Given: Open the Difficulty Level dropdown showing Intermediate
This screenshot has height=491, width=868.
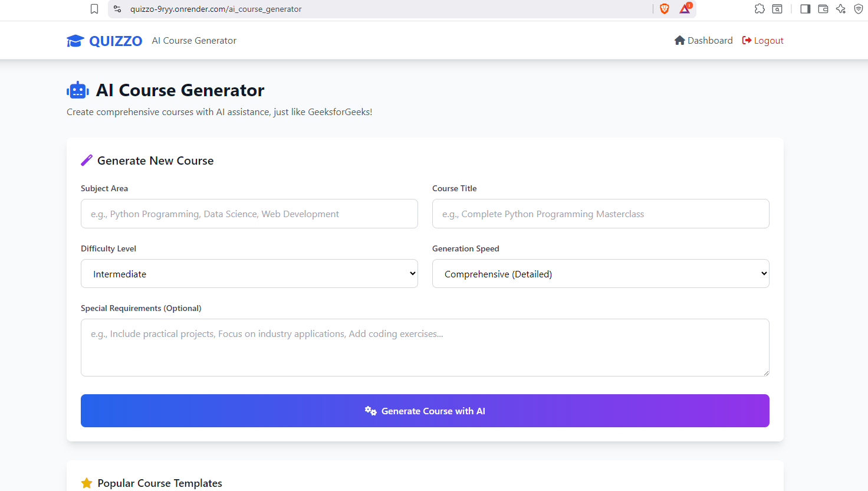Looking at the screenshot, I should (249, 274).
